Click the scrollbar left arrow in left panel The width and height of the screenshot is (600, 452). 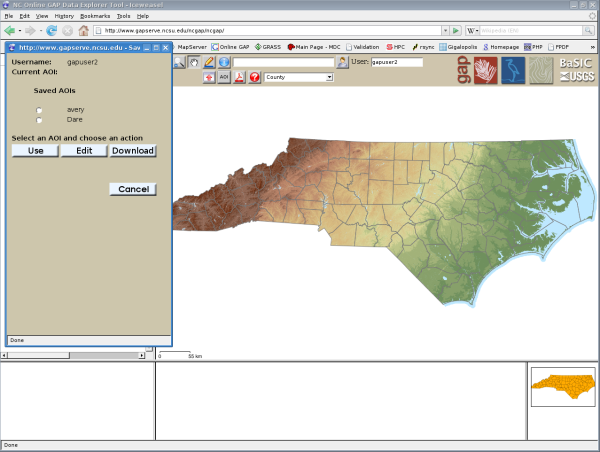pos(4,356)
